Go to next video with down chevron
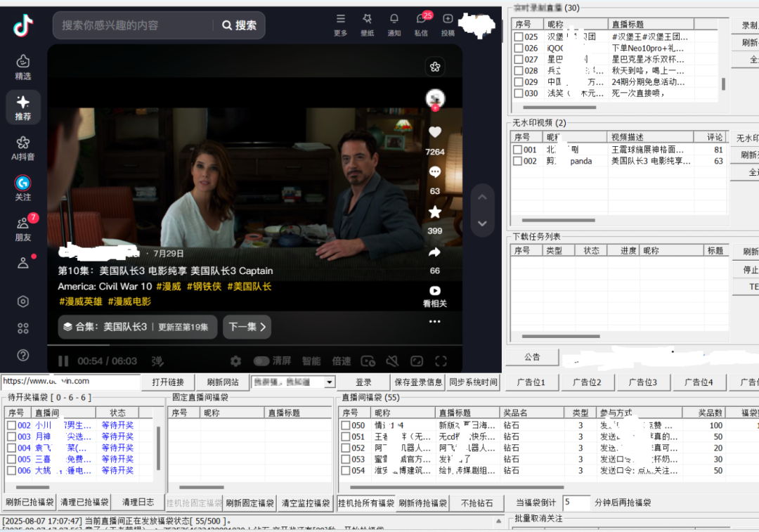Viewport: 759px width, 532px height. pyautogui.click(x=482, y=223)
